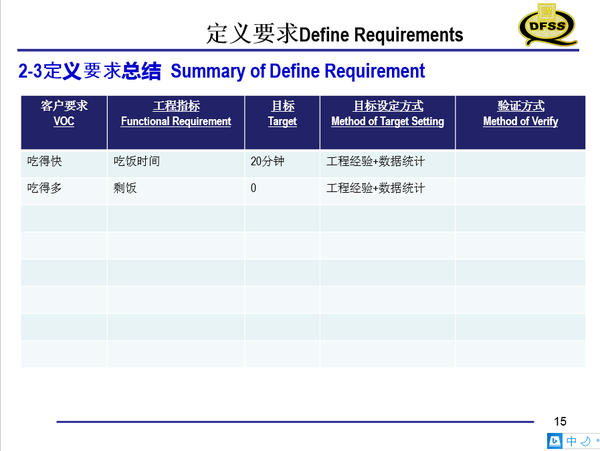Click the slide title 定义要求Define Requirements
The height and width of the screenshot is (451, 600).
(x=335, y=34)
